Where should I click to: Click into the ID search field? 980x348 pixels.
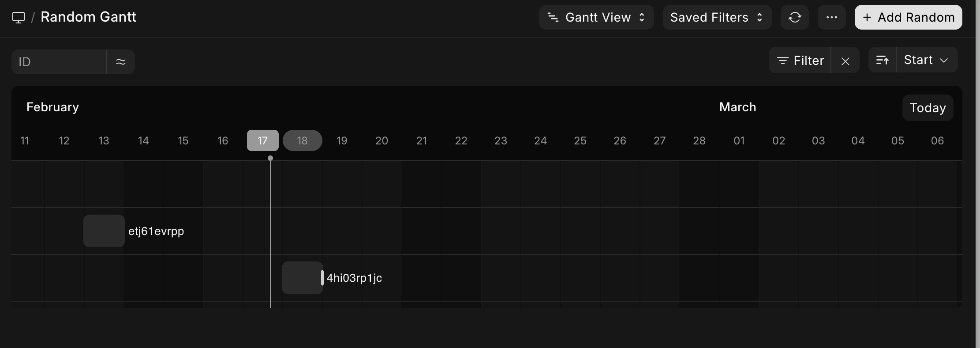tap(59, 61)
